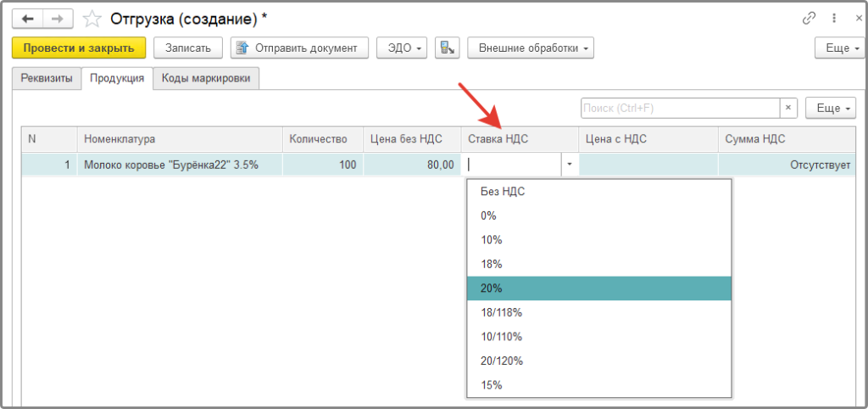Open the Внешние обработки dropdown

pyautogui.click(x=530, y=48)
